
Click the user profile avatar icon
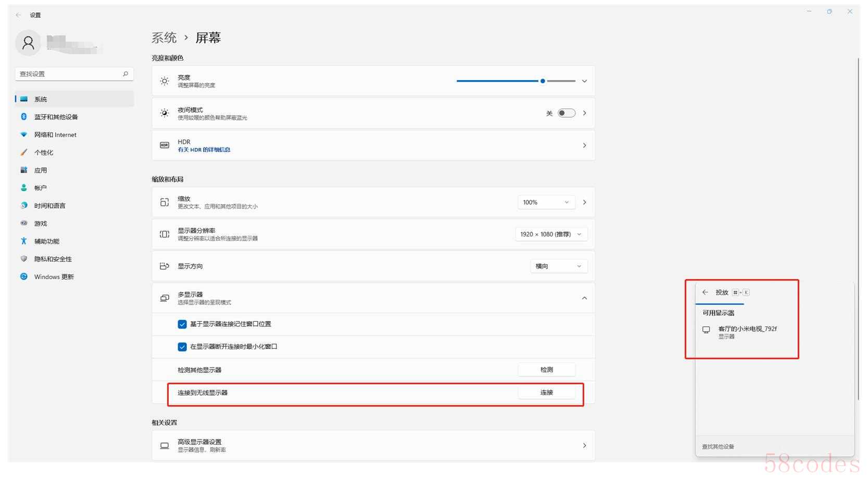coord(28,43)
